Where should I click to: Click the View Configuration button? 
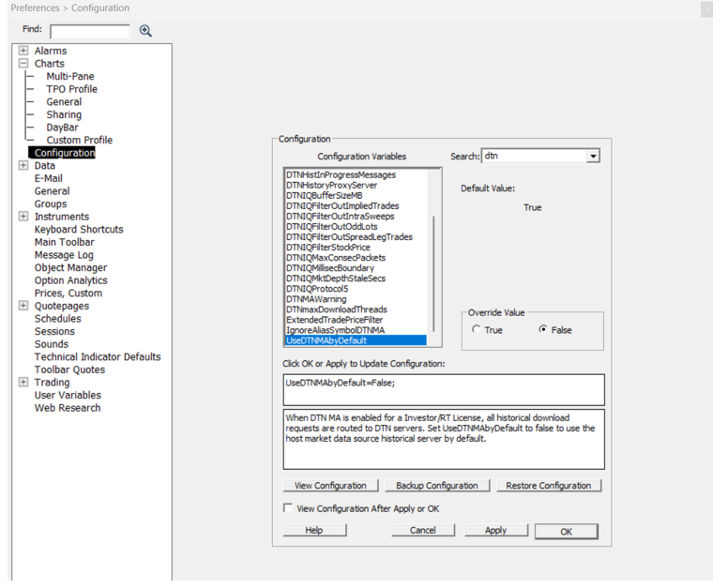330,486
